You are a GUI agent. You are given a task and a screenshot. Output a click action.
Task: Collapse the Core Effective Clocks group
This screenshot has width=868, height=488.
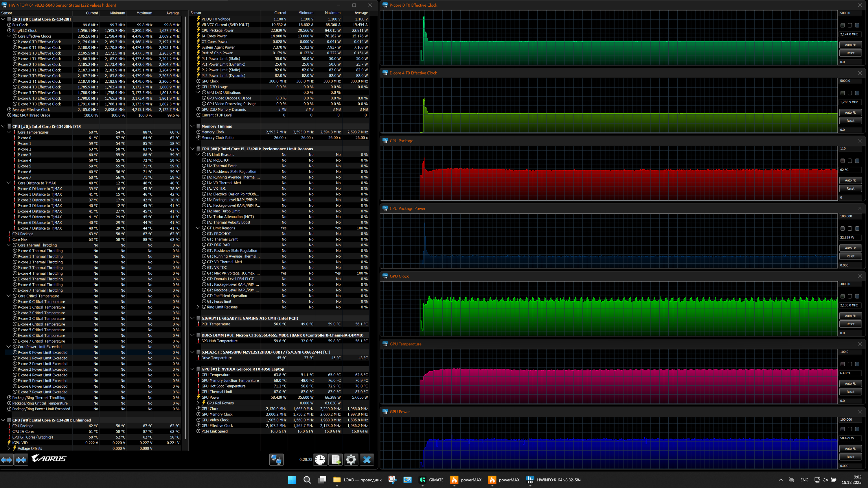click(9, 36)
